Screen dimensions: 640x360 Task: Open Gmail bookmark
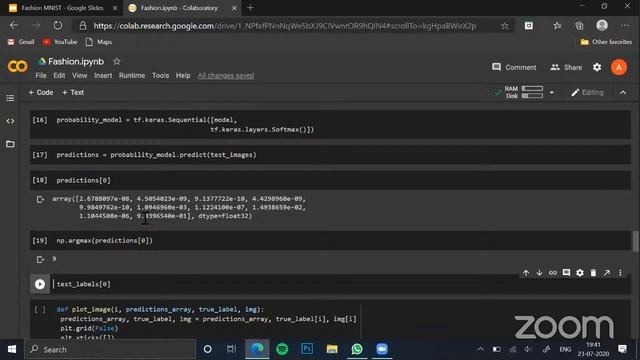21,42
